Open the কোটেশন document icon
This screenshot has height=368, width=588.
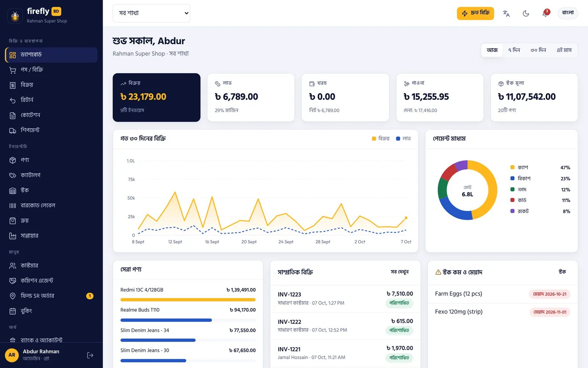[12, 115]
